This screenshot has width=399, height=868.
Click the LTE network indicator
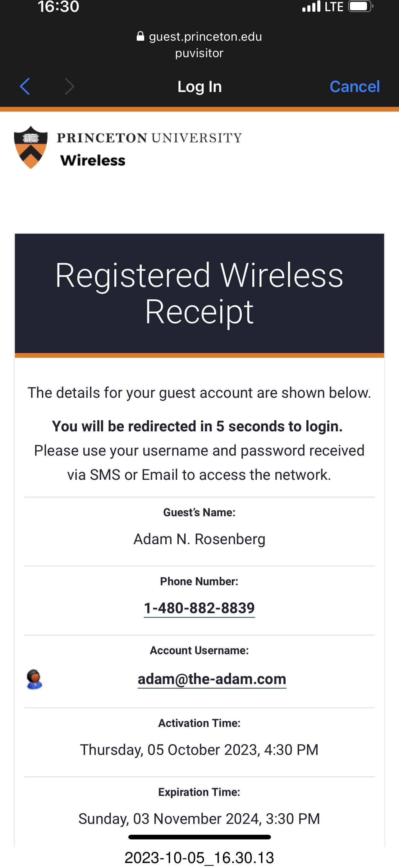(334, 7)
